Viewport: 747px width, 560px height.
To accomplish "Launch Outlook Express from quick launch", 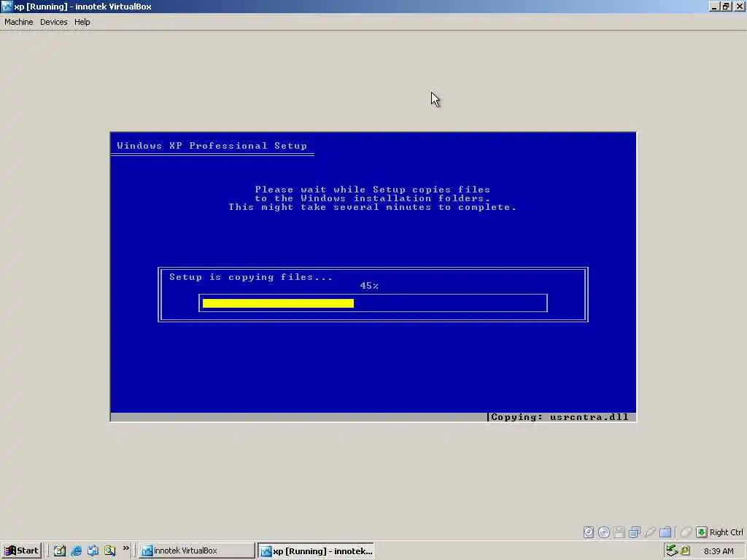I will click(93, 551).
